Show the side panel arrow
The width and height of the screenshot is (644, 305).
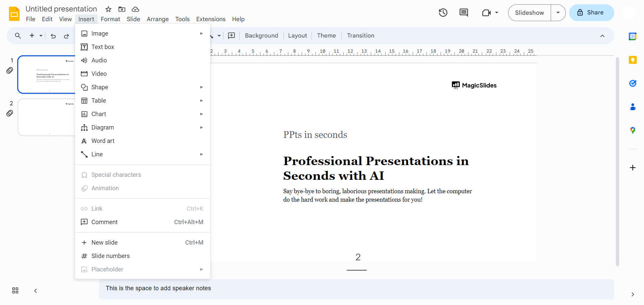coord(633,295)
